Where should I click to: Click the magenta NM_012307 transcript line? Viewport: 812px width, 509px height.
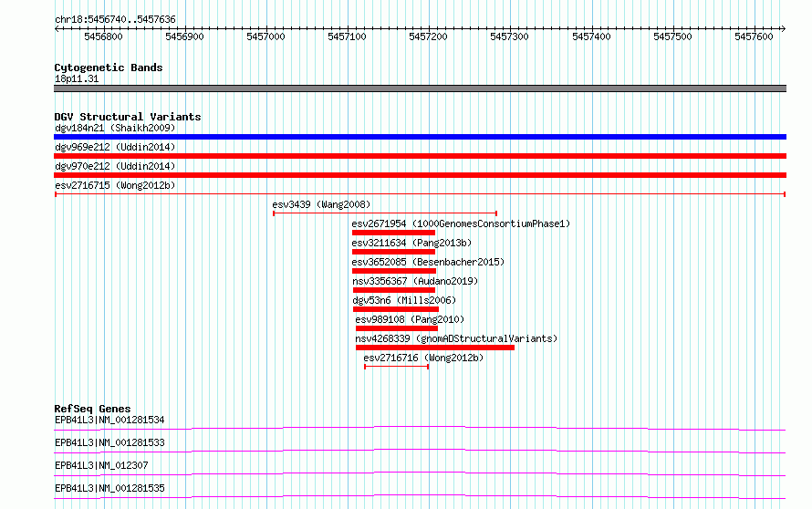420,473
